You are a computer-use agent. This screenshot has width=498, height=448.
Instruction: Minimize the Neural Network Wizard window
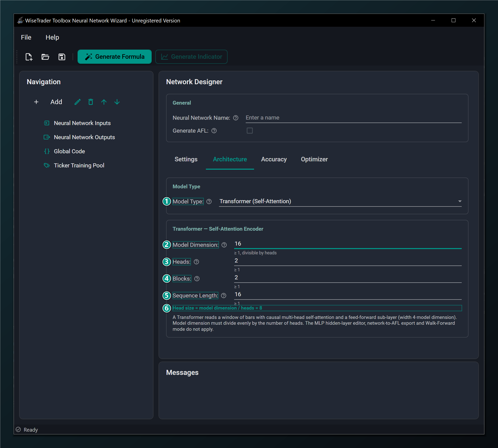(x=433, y=20)
